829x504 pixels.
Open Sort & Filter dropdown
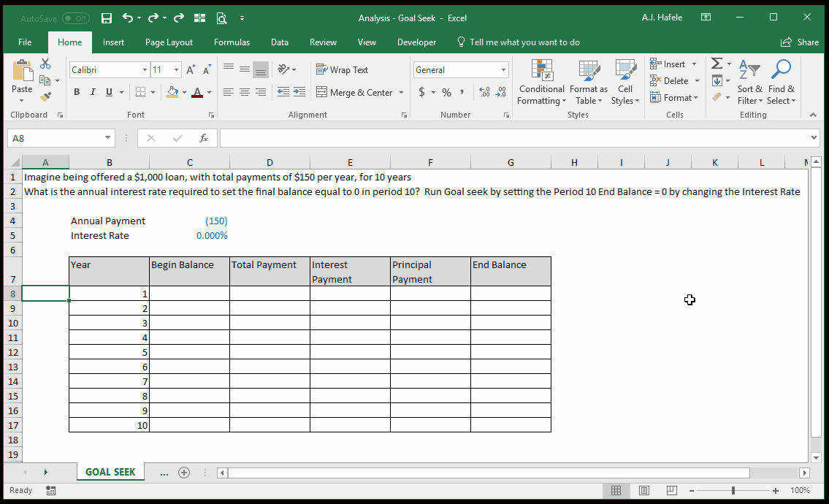tap(749, 82)
